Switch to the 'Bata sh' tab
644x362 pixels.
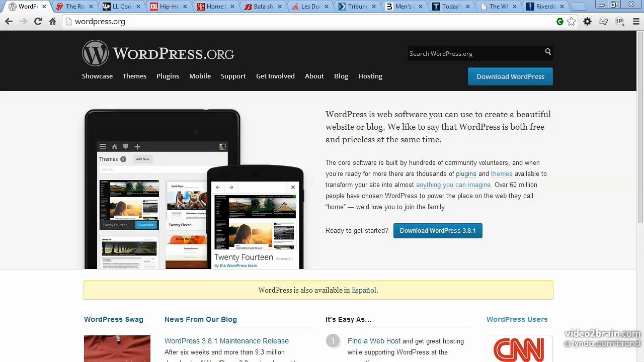264,7
